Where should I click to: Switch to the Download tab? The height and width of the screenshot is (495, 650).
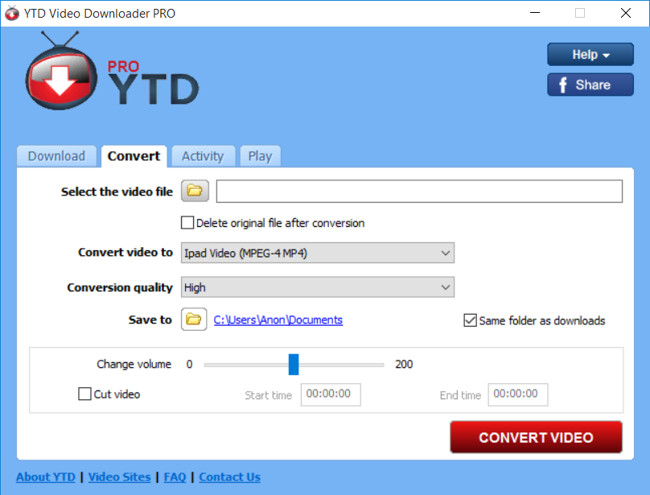pyautogui.click(x=56, y=156)
